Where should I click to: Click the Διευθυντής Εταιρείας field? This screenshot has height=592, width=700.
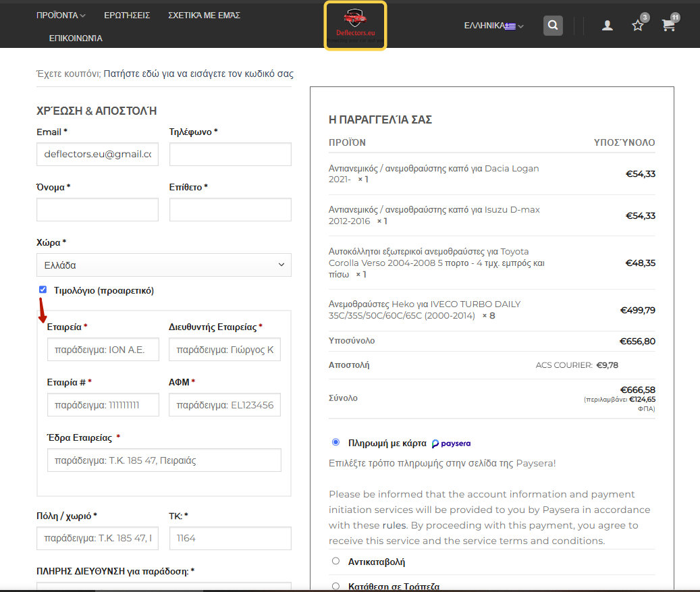coord(225,349)
